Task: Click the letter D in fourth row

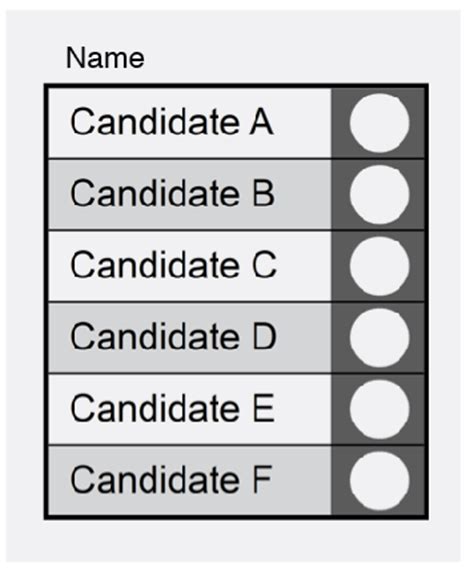Action: tap(264, 336)
